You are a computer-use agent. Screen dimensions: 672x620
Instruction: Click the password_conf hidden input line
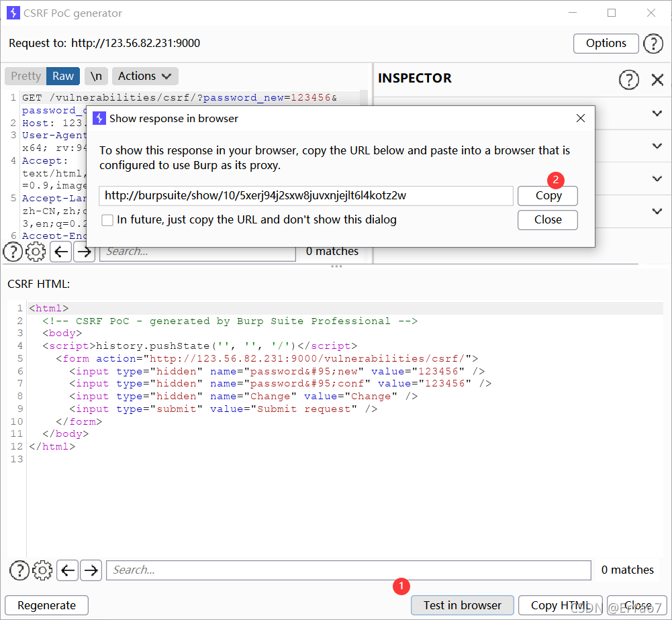point(281,384)
